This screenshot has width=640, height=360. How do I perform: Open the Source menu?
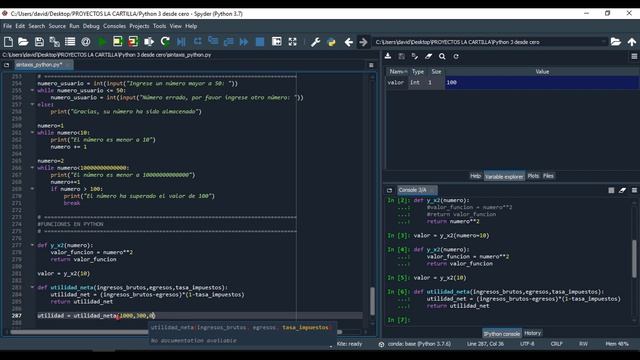(57, 26)
